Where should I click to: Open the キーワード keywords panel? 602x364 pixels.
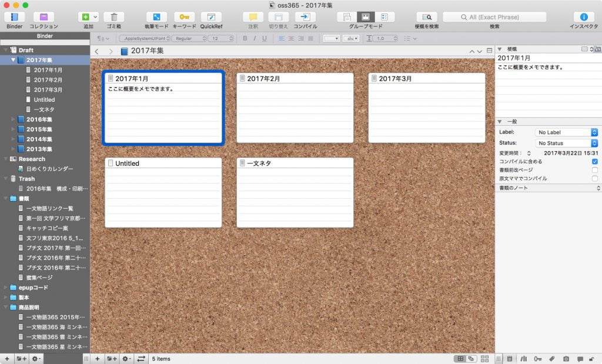click(x=184, y=17)
